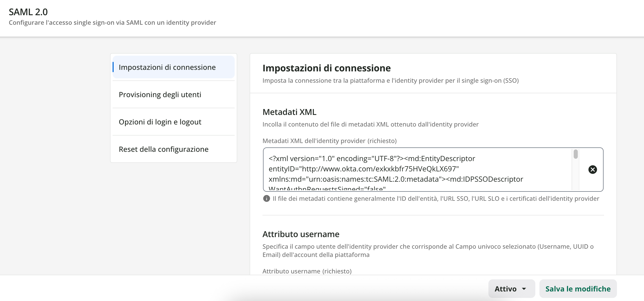Open the Provisioning degli utenti section
This screenshot has height=301, width=644.
click(x=160, y=95)
